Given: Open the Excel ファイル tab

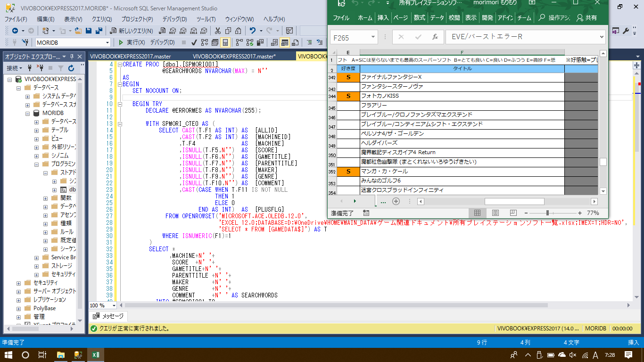Looking at the screenshot, I should coord(341,18).
